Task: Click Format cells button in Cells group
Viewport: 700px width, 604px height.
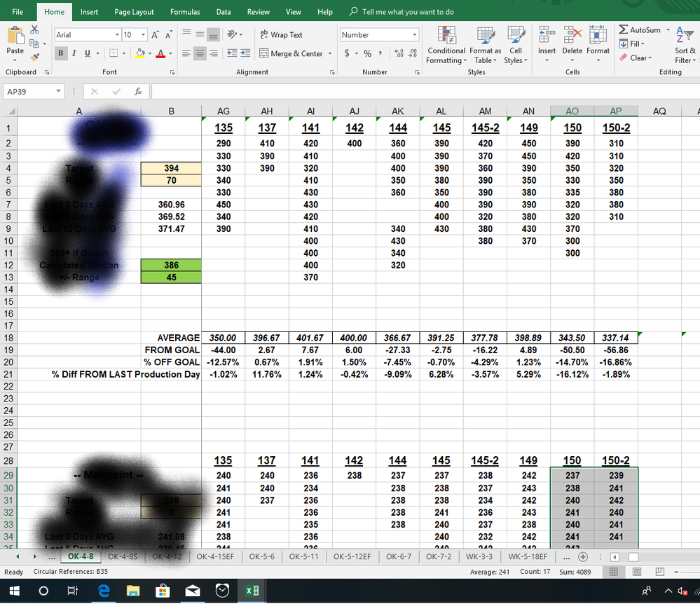Action: (598, 45)
